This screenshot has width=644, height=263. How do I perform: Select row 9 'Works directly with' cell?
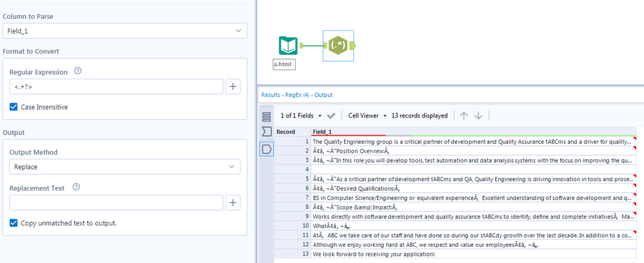tap(474, 216)
